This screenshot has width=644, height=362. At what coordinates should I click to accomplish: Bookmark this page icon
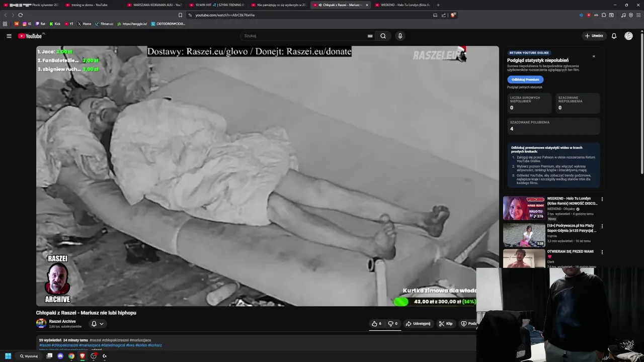click(180, 15)
